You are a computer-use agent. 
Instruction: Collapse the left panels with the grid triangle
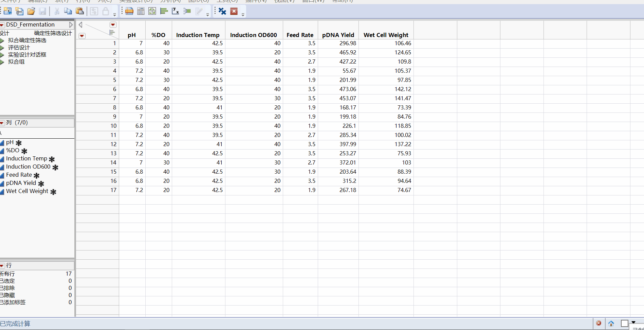[80, 25]
